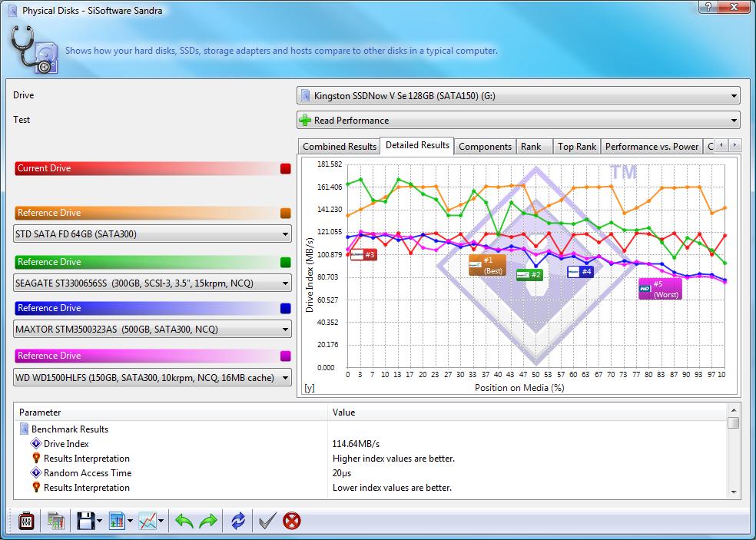
Task: Open the line graph icon's dropdown arrow
Action: click(161, 522)
